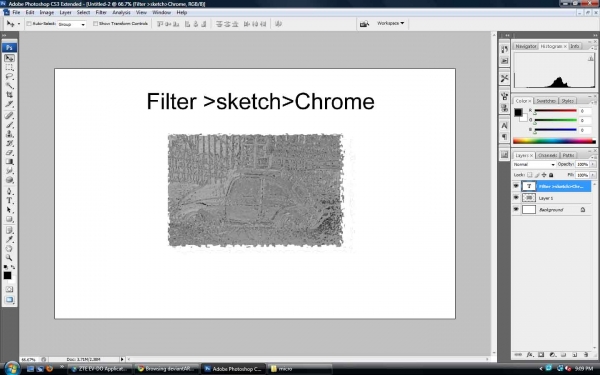
Task: Click the foreground color swatch in toolbox
Action: pos(7,276)
